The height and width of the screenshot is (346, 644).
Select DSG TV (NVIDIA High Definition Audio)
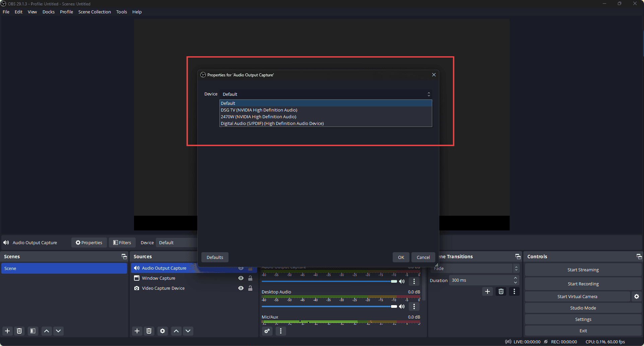[x=259, y=110]
